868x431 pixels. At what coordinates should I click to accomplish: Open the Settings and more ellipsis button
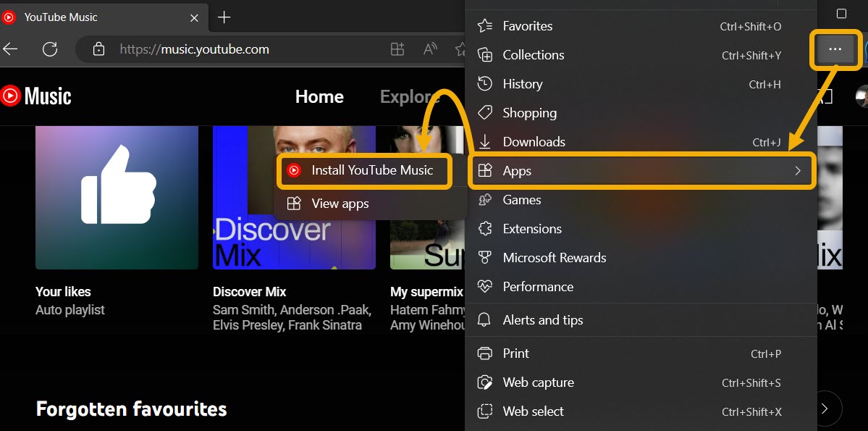point(835,49)
